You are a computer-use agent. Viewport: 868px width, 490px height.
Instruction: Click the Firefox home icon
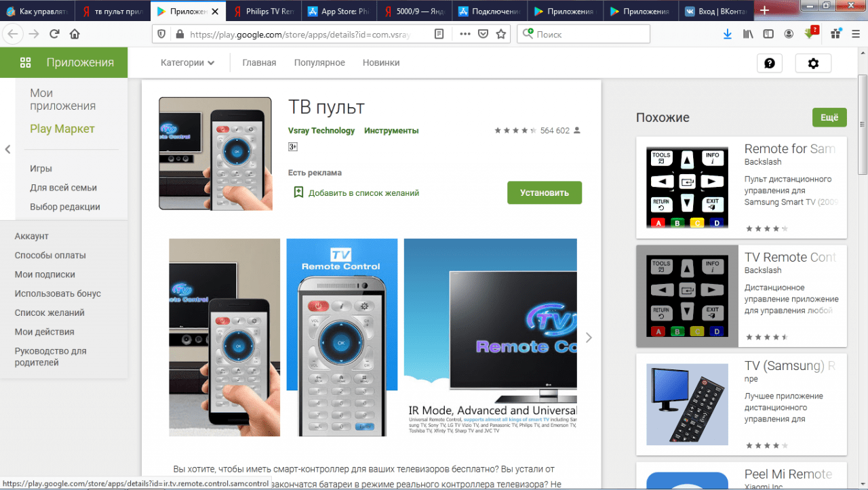pyautogui.click(x=75, y=34)
